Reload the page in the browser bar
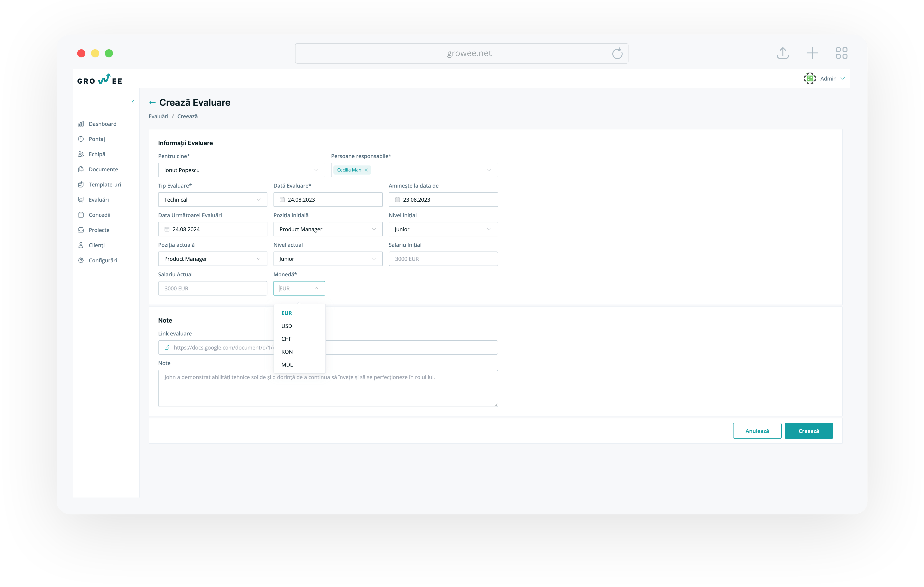The width and height of the screenshot is (924, 587). 617,53
